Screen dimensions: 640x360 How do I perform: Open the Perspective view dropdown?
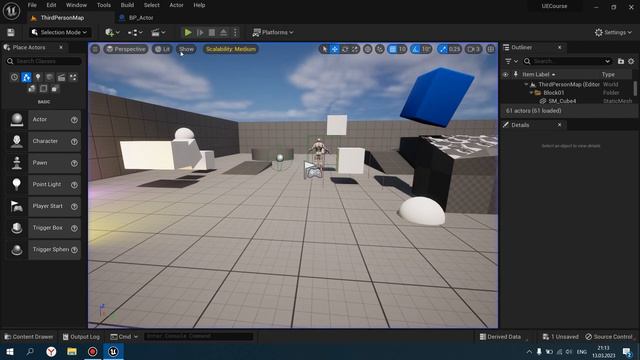pos(126,49)
